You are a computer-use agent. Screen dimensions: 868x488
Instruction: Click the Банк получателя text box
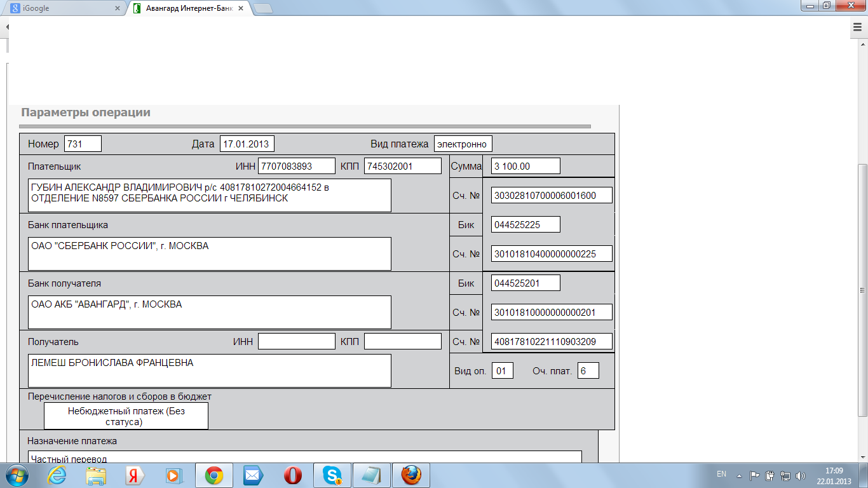210,312
